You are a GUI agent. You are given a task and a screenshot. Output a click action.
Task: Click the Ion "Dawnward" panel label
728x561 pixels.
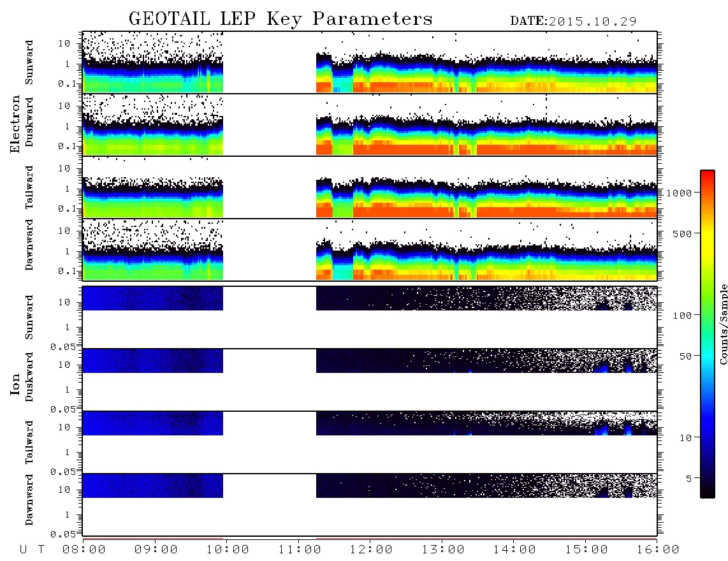(x=29, y=500)
